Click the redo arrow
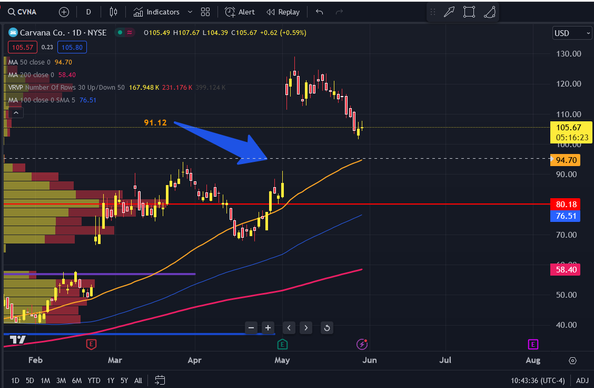This screenshot has height=388, width=594. coord(339,12)
